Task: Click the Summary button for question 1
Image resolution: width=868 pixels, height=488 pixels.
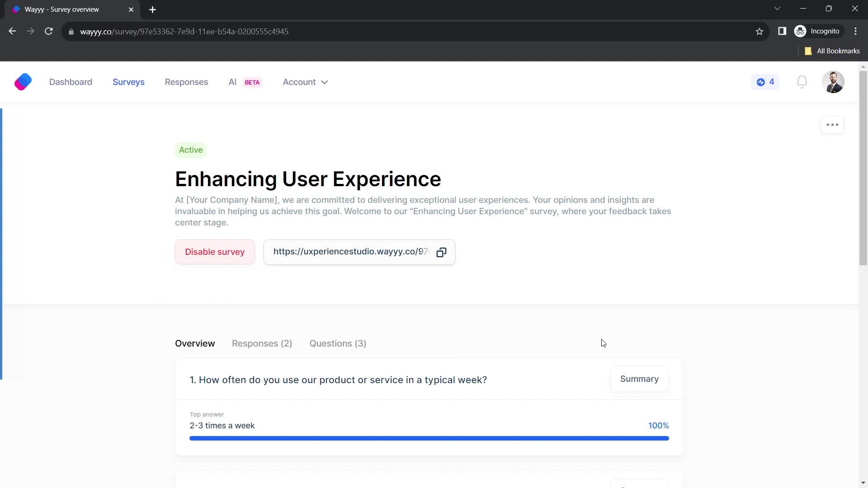Action: (x=639, y=379)
